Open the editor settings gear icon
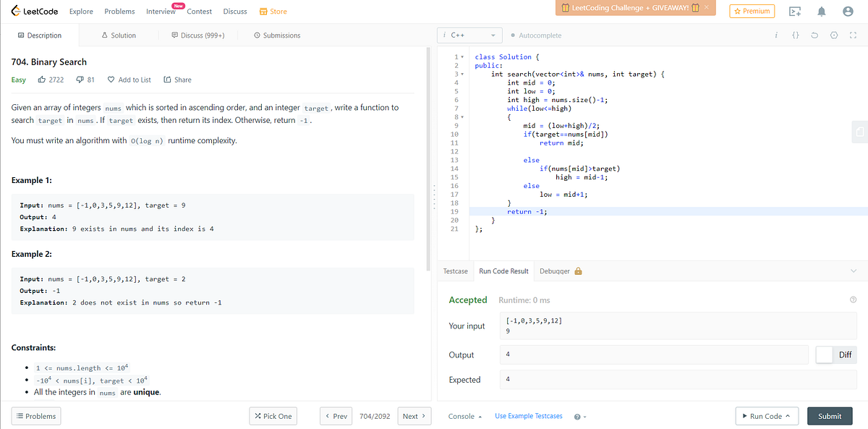 835,35
